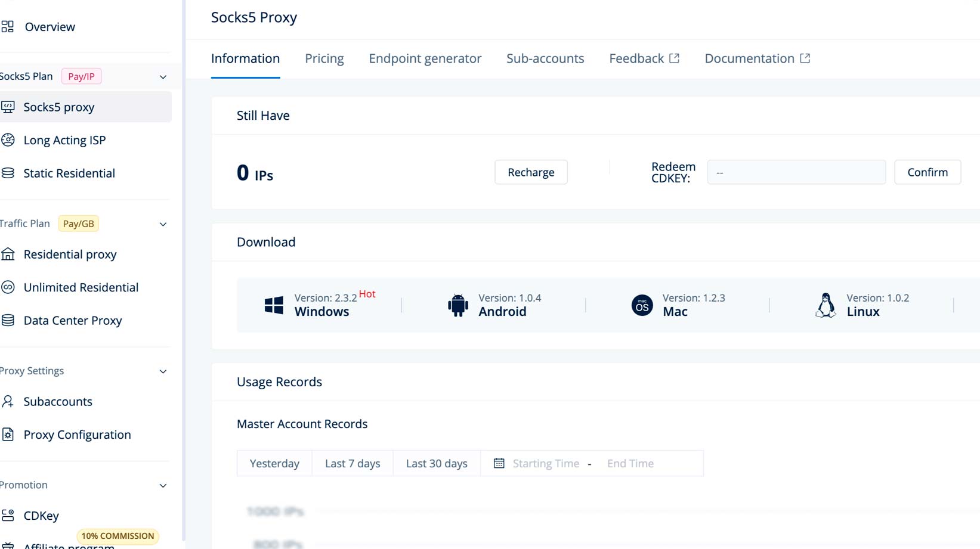Image resolution: width=980 pixels, height=549 pixels.
Task: Open the Endpoint generator tab
Action: coord(425,58)
